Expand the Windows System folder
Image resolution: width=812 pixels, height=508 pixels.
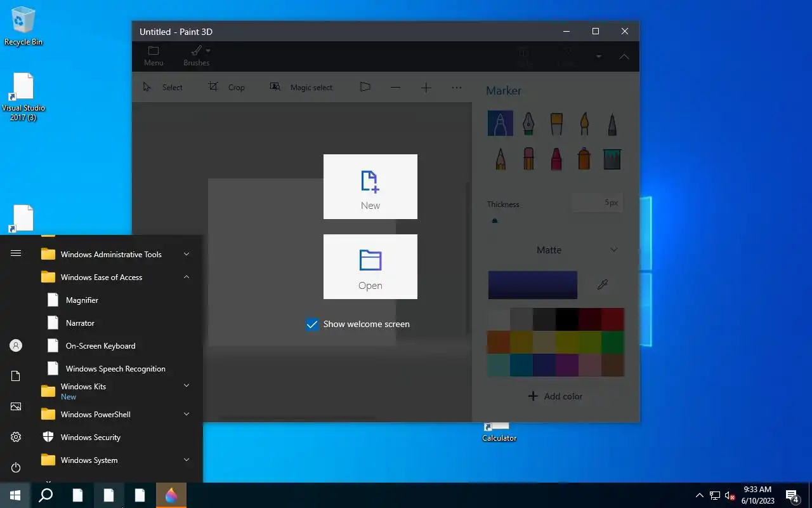pyautogui.click(x=115, y=460)
